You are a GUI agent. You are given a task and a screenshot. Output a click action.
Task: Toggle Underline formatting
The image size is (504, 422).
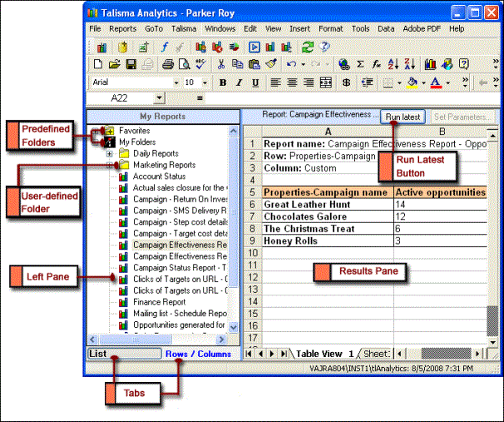coord(254,82)
